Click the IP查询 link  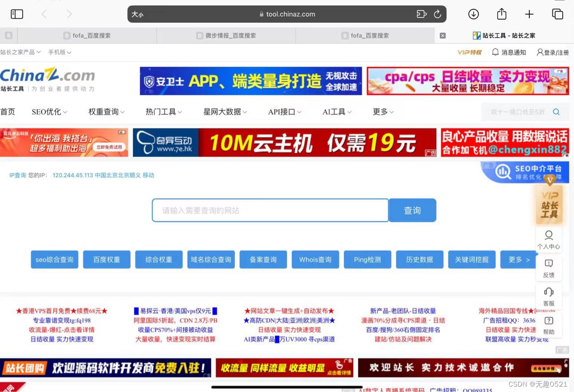[18, 175]
